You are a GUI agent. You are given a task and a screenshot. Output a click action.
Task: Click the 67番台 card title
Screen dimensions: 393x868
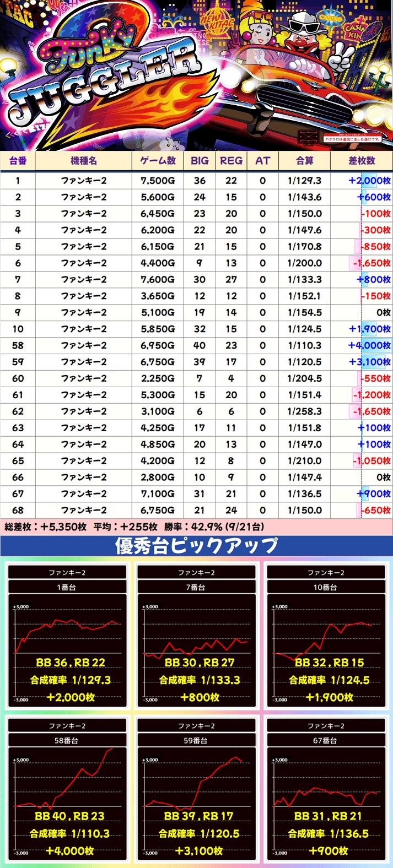point(326,741)
